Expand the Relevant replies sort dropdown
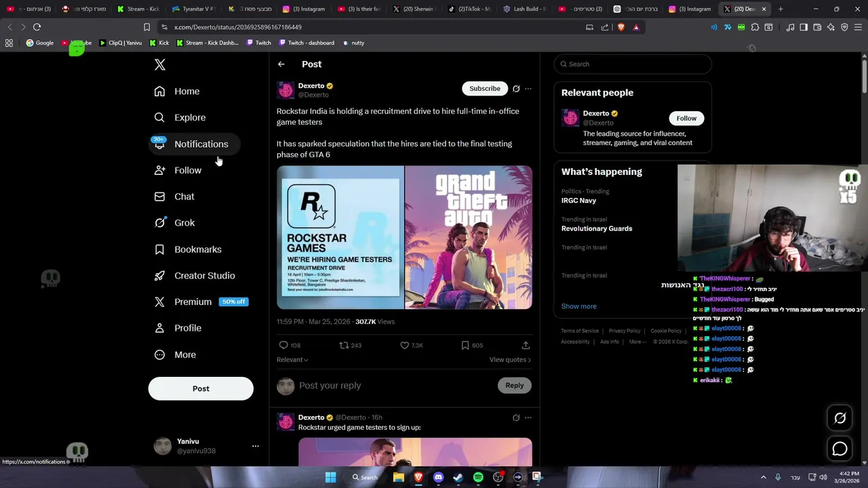The image size is (868, 488). click(x=292, y=360)
